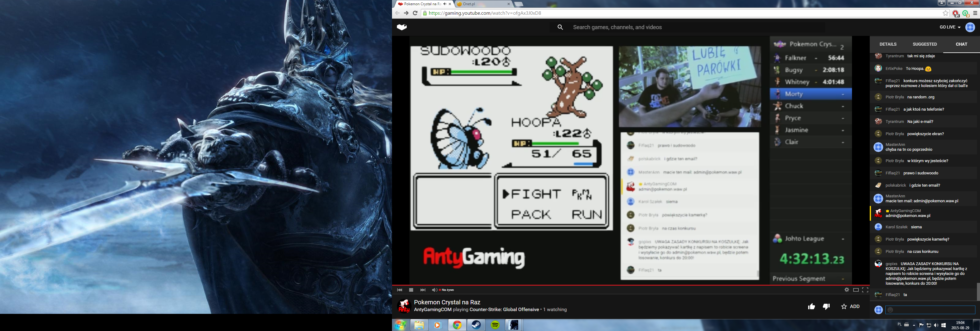Click the ADD star button

click(x=850, y=306)
